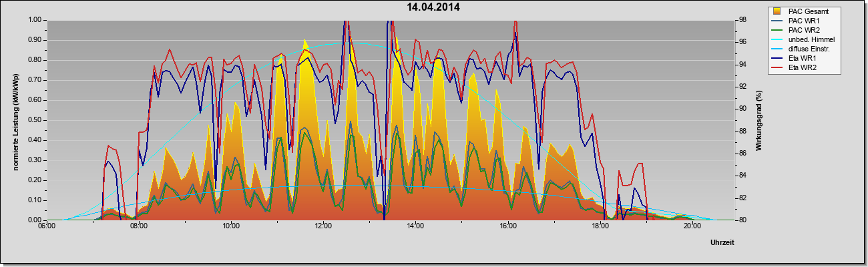Click the Uhrzeit axis title
This screenshot has height=267, width=868.
coord(722,244)
